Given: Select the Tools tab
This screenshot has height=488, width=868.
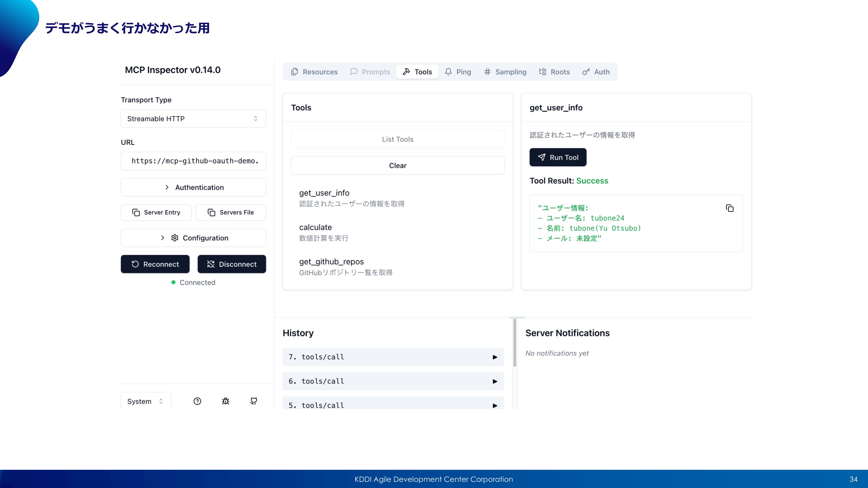Looking at the screenshot, I should [x=417, y=72].
